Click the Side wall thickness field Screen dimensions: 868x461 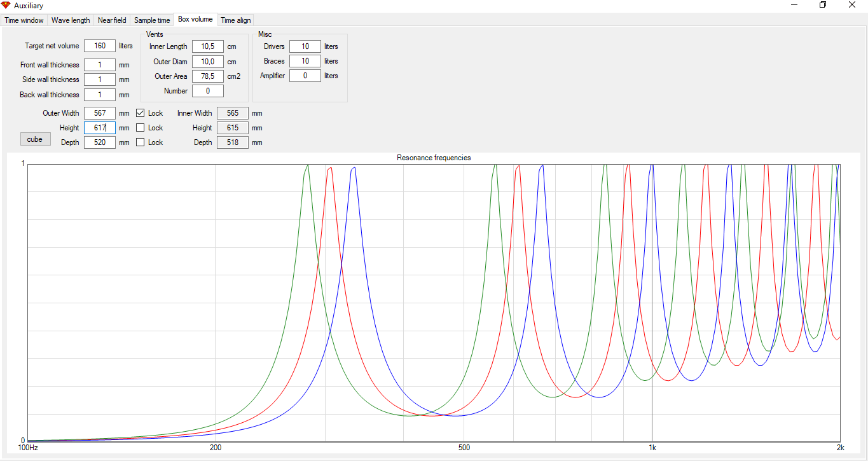point(100,79)
